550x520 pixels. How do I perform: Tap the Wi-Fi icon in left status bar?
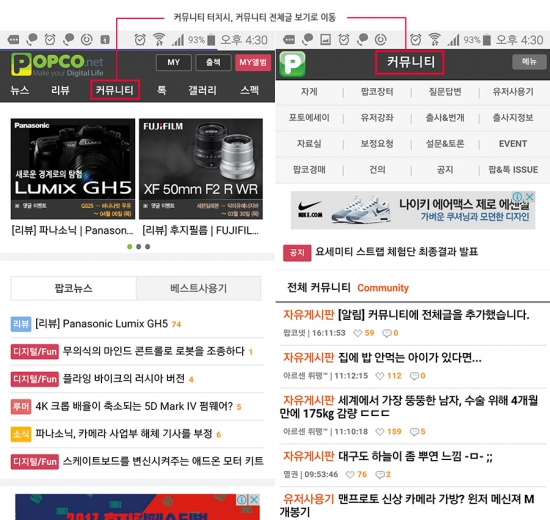159,39
